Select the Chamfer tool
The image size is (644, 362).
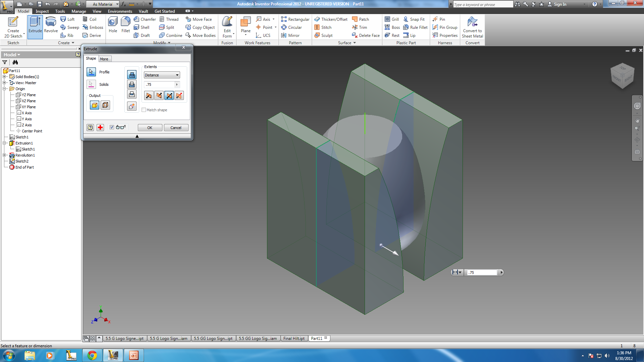pos(145,19)
